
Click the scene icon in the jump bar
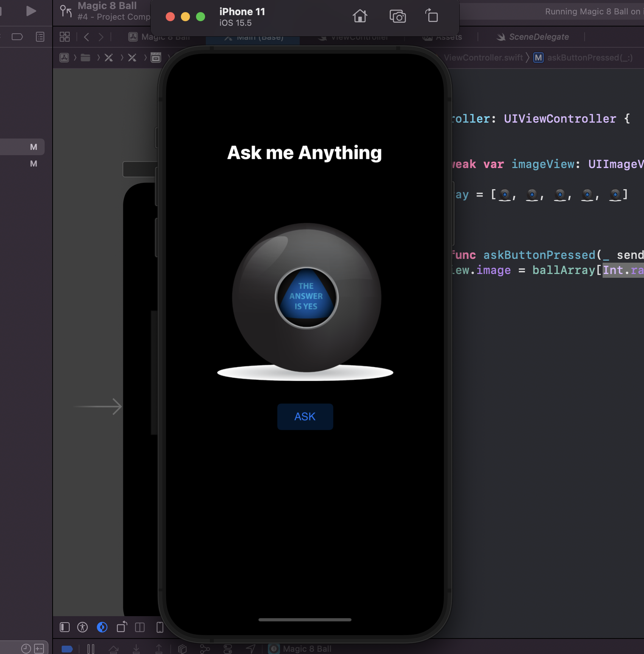point(156,58)
